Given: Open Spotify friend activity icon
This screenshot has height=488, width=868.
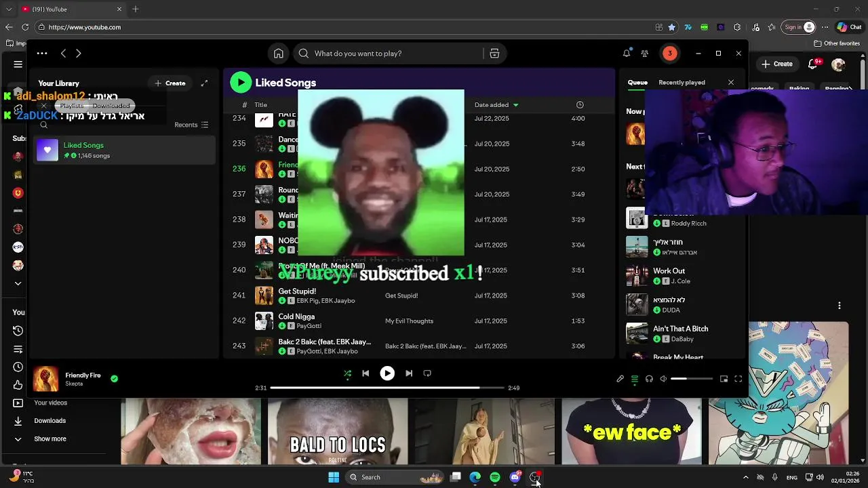Looking at the screenshot, I should click(x=645, y=54).
